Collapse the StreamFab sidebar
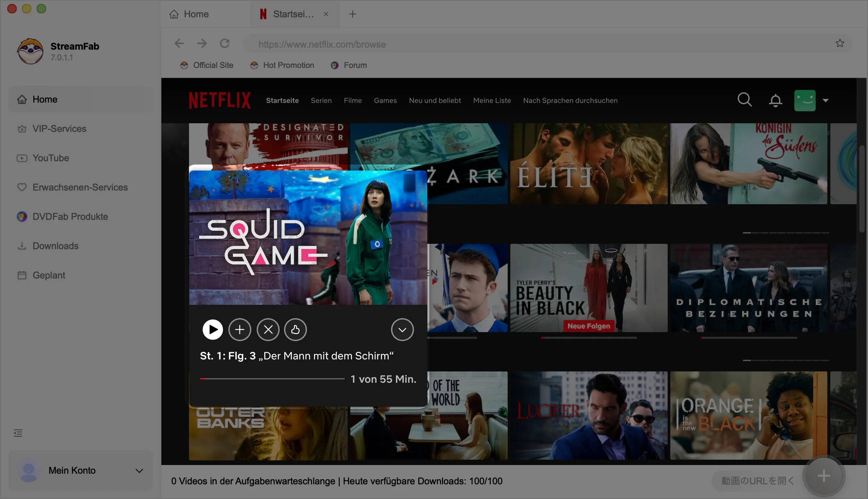Image resolution: width=868 pixels, height=499 pixels. pos(18,433)
